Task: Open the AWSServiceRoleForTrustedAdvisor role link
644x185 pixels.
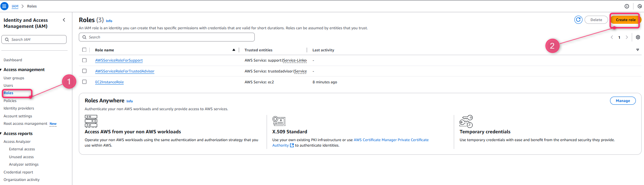Action: tap(125, 71)
